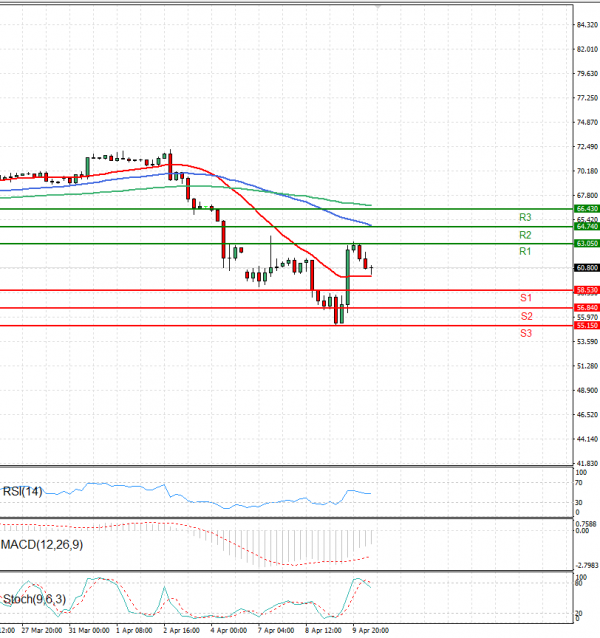600x638 pixels.
Task: Select the current price tag 60.800
Action: pos(587,268)
